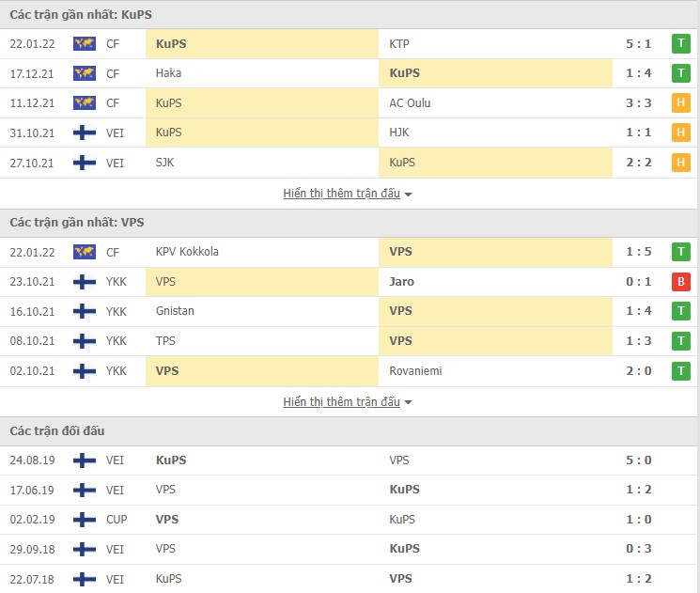The image size is (700, 593).
Task: Expand more matches under the VPS section
Action: coord(348,402)
